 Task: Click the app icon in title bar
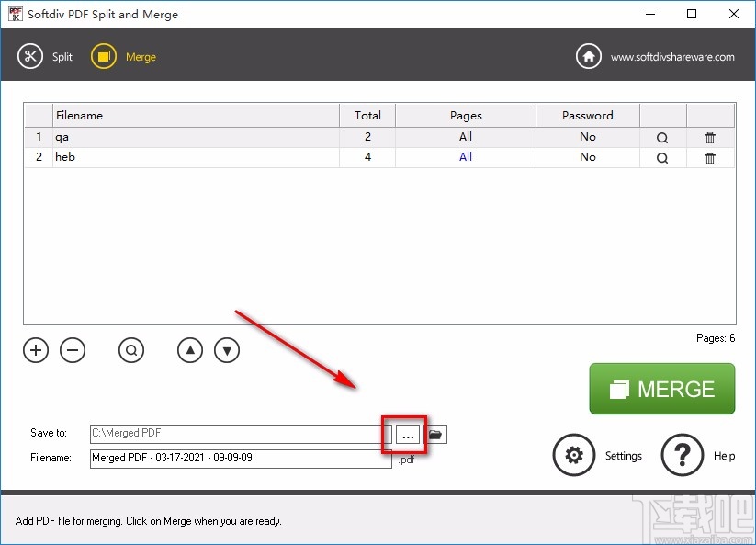[x=15, y=14]
